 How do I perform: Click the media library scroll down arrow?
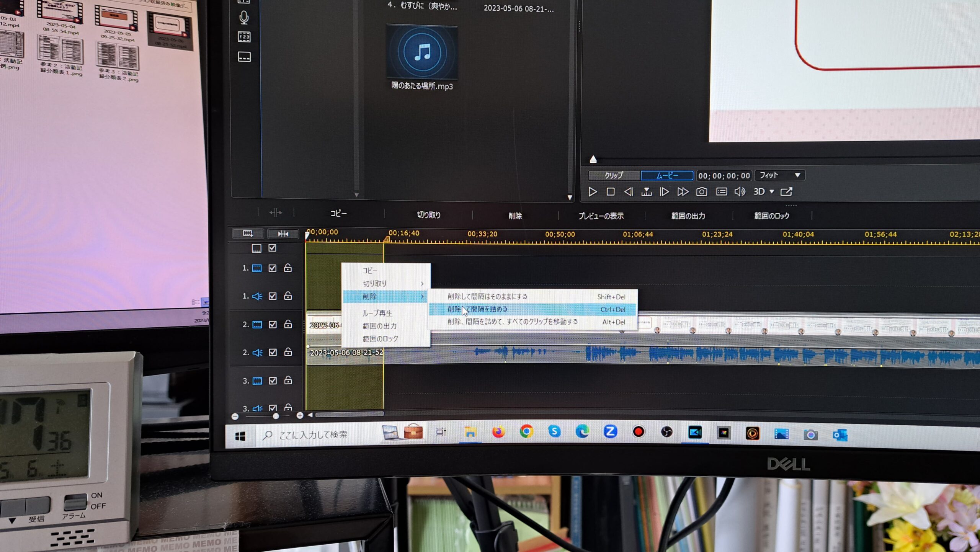(x=570, y=198)
